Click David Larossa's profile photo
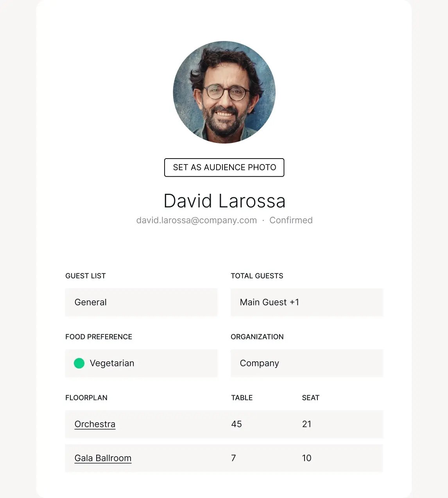This screenshot has width=448, height=498. point(224,92)
